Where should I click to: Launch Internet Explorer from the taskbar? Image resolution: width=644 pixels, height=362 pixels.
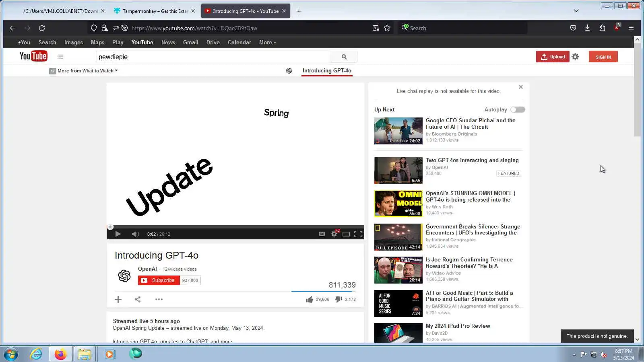36,354
